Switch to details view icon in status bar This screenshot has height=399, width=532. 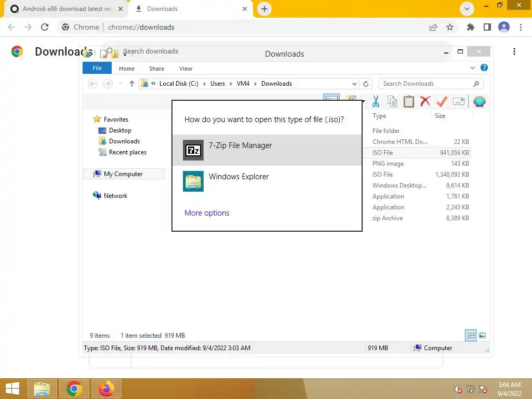click(471, 335)
